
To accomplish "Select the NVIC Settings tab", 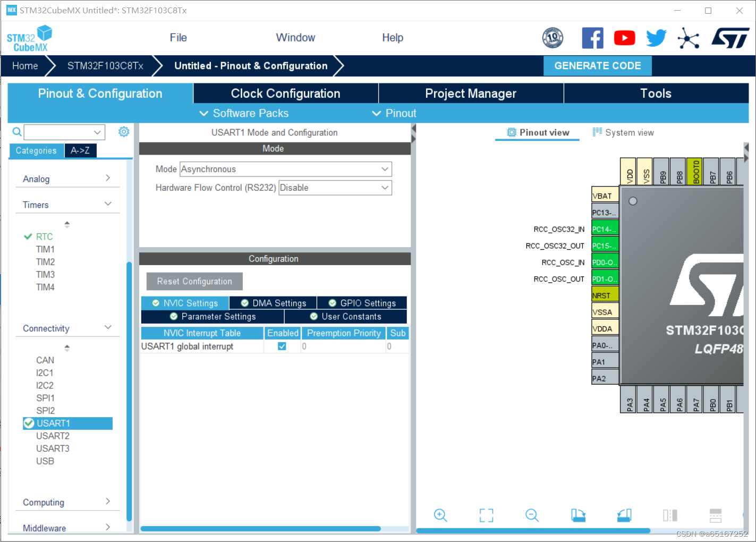I will 185,303.
